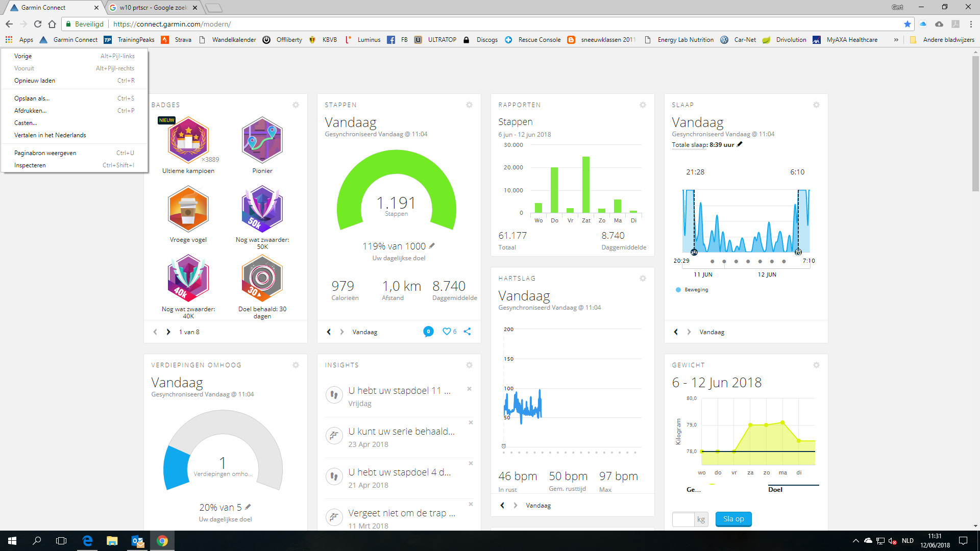Viewport: 980px width, 551px height.
Task: Click the share icon in the Stappen widget
Action: (x=467, y=332)
